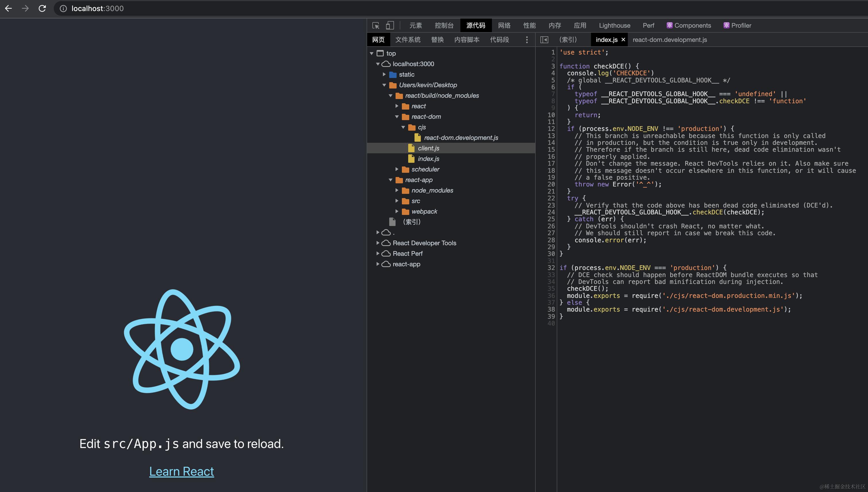
Task: Switch to react-dom.development.js editor tab
Action: [670, 40]
